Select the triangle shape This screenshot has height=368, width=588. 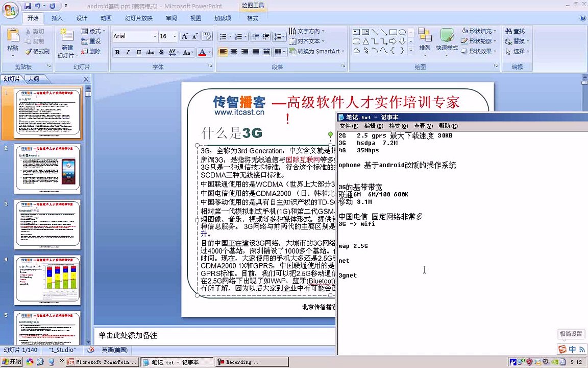click(x=365, y=41)
